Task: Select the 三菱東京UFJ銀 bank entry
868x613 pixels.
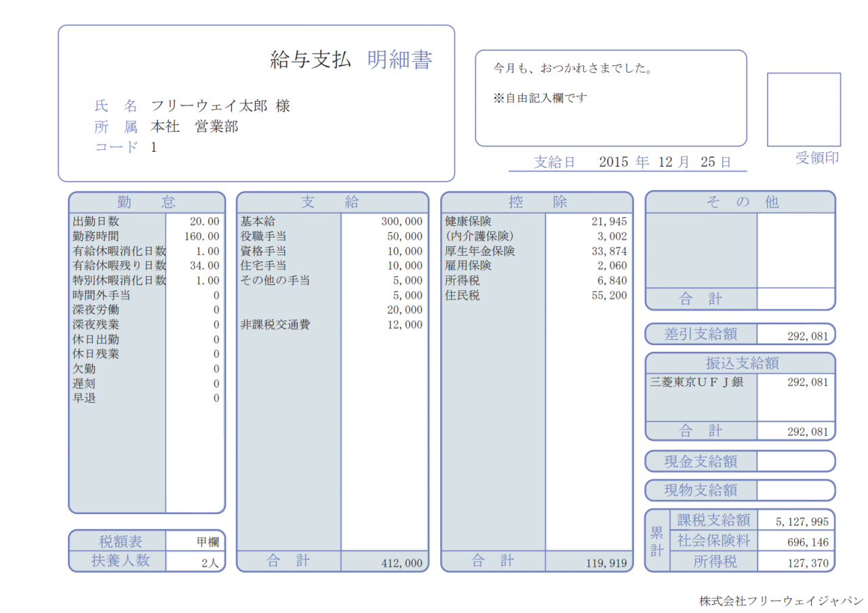Action: 696,382
